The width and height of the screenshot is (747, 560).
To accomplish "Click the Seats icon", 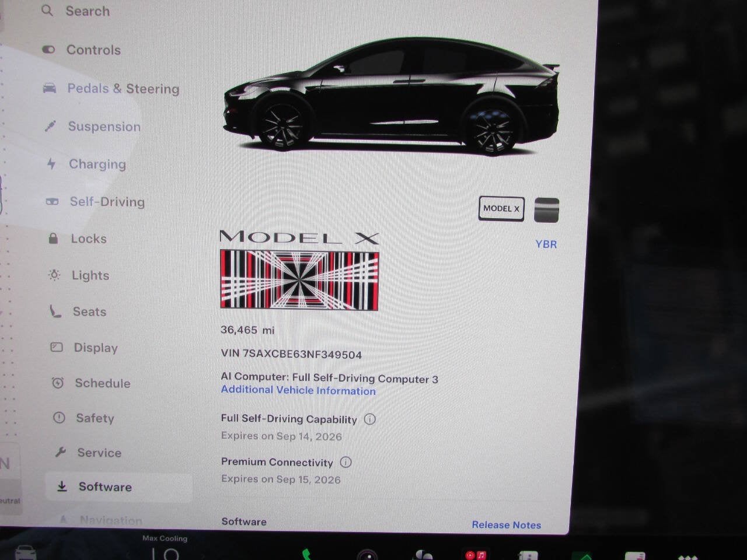I will point(55,311).
